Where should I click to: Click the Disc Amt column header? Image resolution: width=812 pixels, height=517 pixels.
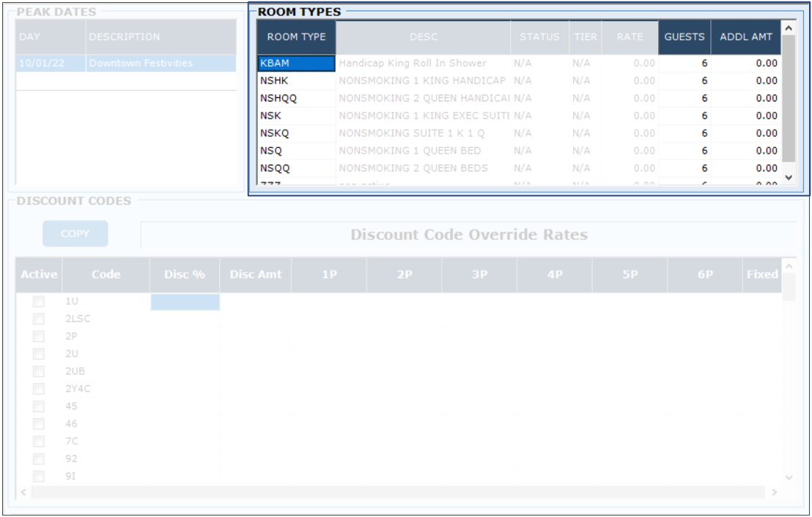coord(255,275)
